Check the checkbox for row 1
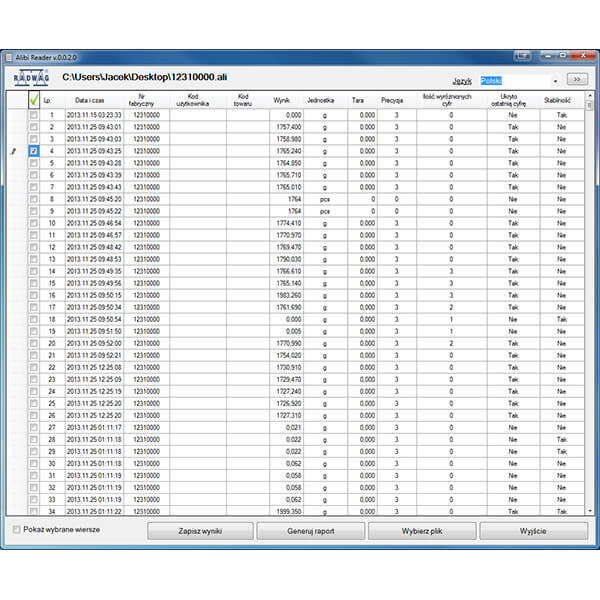Image resolution: width=600 pixels, height=600 pixels. coord(33,115)
